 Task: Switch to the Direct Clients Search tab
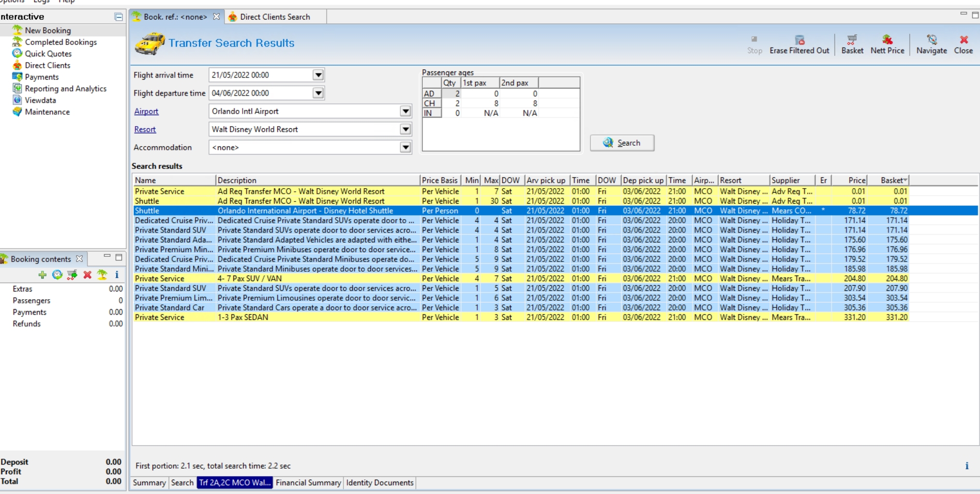[275, 17]
